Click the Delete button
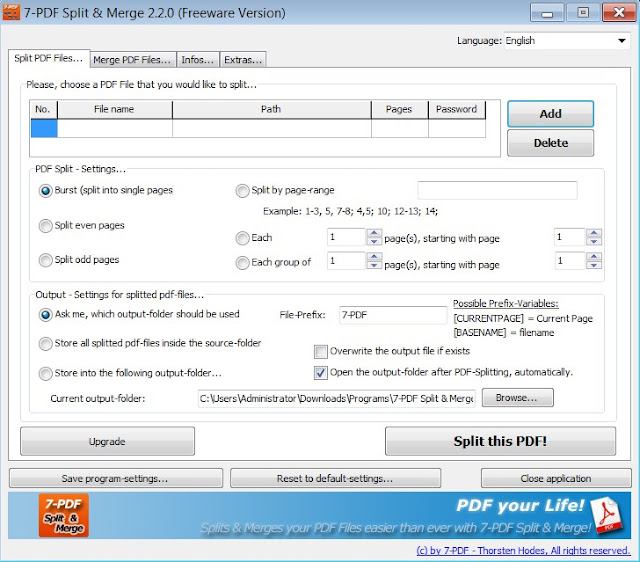 (550, 143)
